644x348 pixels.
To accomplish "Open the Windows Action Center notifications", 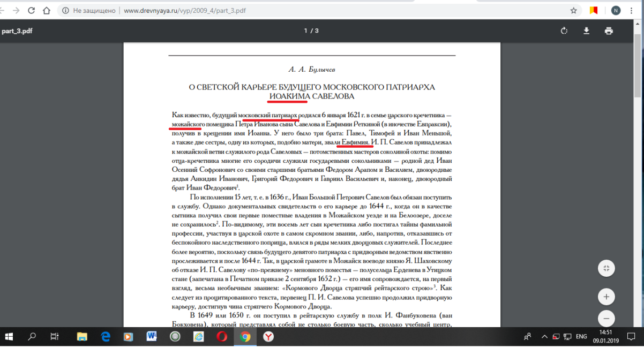I will (x=631, y=337).
